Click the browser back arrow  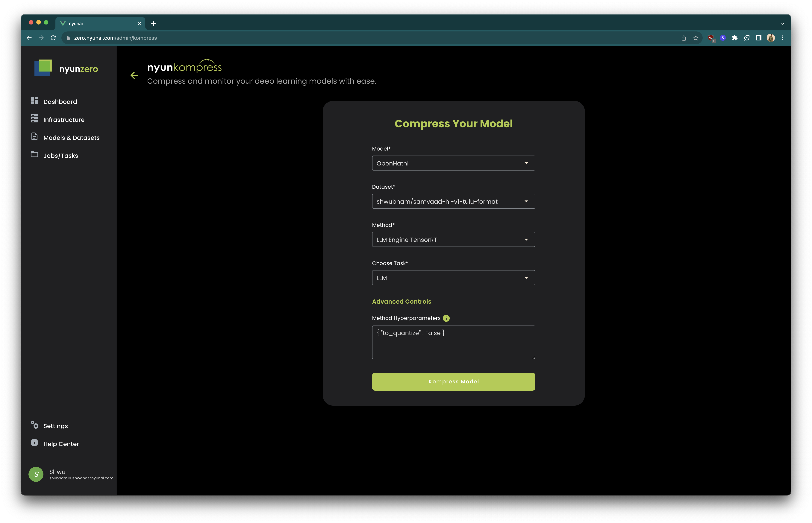click(29, 38)
